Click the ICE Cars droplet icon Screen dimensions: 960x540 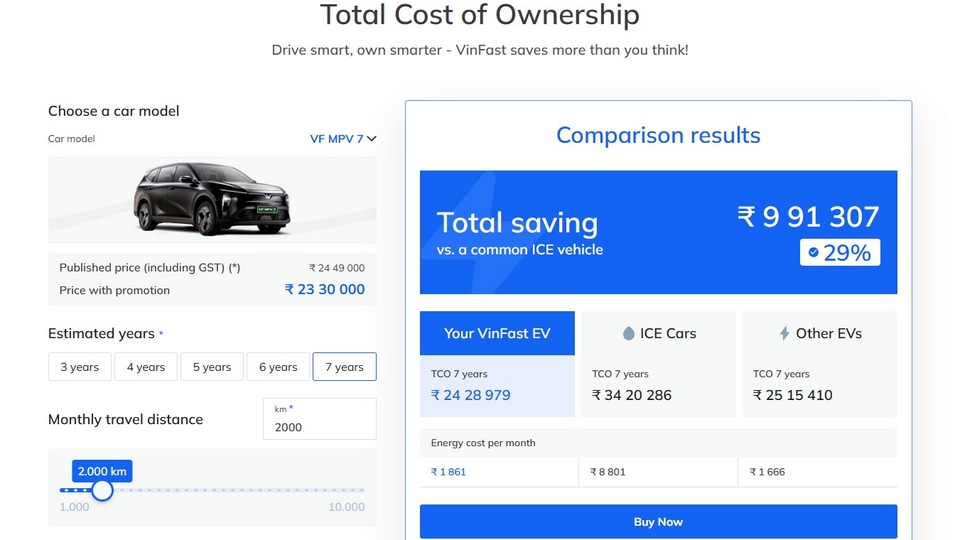(628, 333)
